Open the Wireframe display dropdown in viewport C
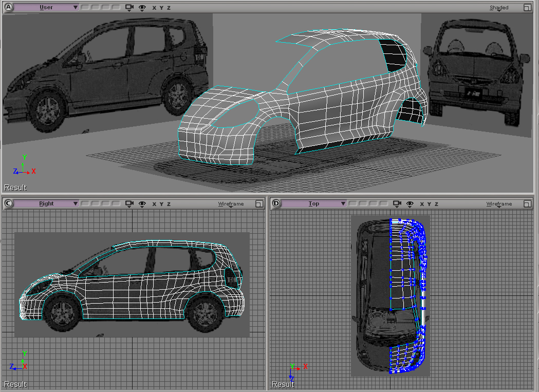539x392 pixels. coord(231,204)
